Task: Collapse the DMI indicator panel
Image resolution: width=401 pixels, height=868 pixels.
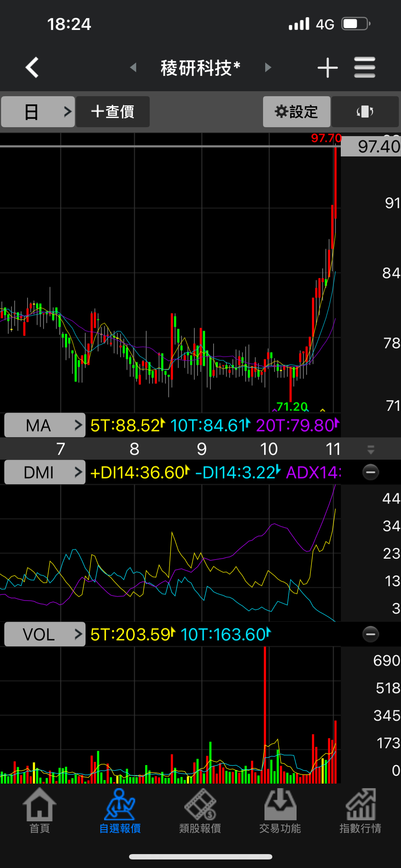Action: click(370, 472)
